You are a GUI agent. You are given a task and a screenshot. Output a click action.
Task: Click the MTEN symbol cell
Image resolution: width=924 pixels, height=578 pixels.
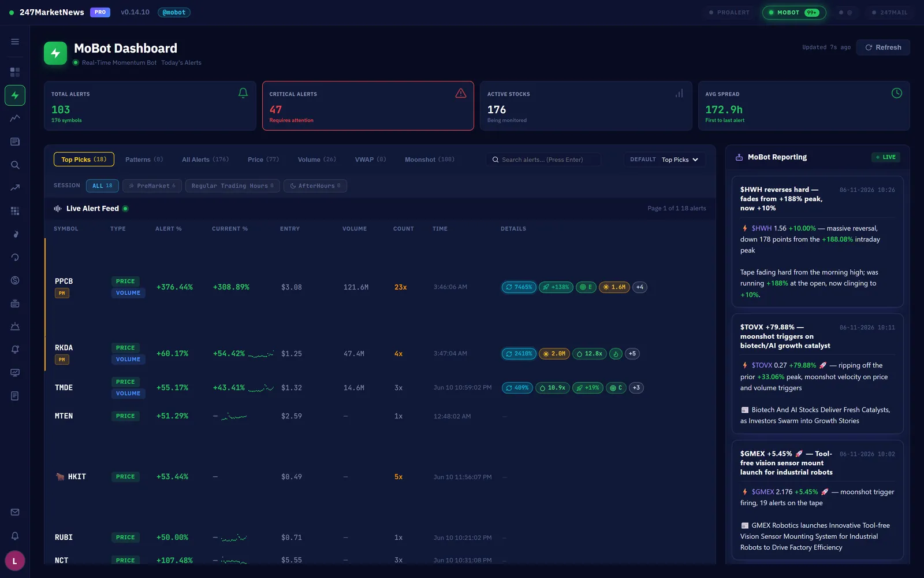click(x=64, y=416)
